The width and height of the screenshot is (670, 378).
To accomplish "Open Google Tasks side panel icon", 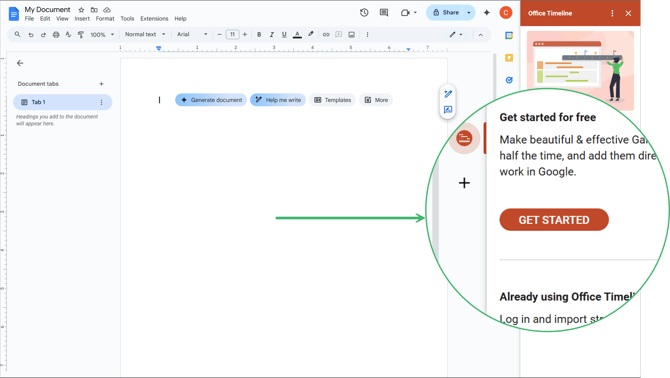I will pyautogui.click(x=508, y=80).
